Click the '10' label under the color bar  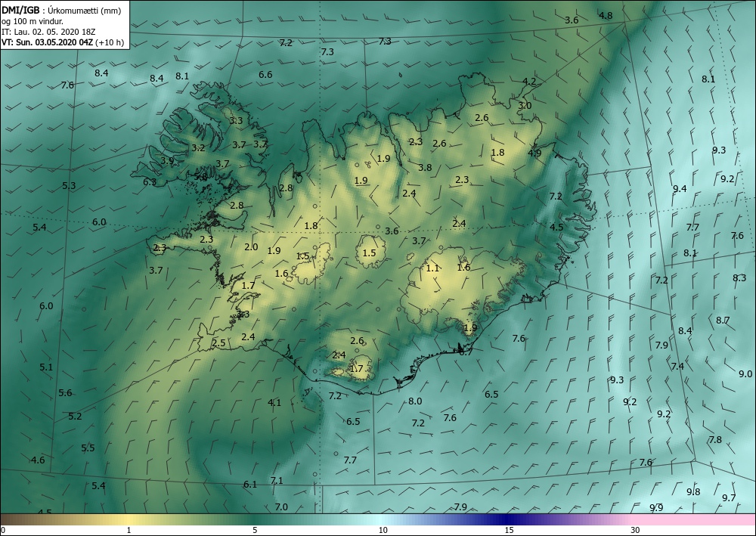[x=383, y=531]
